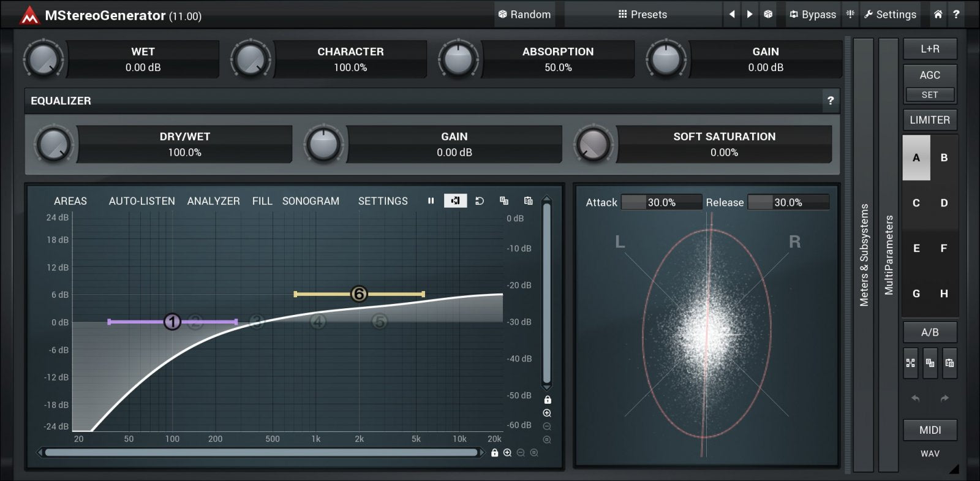The height and width of the screenshot is (481, 980).
Task: Expand MultiParameters panel
Action: click(889, 255)
